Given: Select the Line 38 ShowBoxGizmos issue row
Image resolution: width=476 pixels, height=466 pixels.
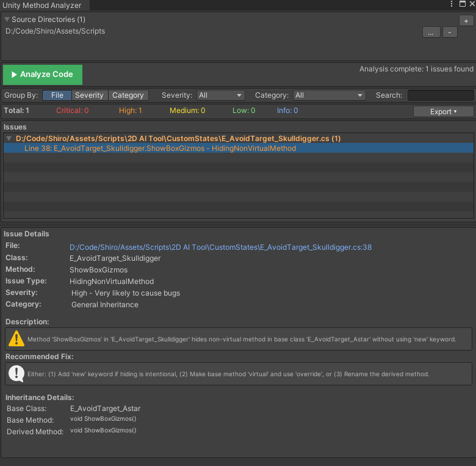Looking at the screenshot, I should pyautogui.click(x=238, y=148).
